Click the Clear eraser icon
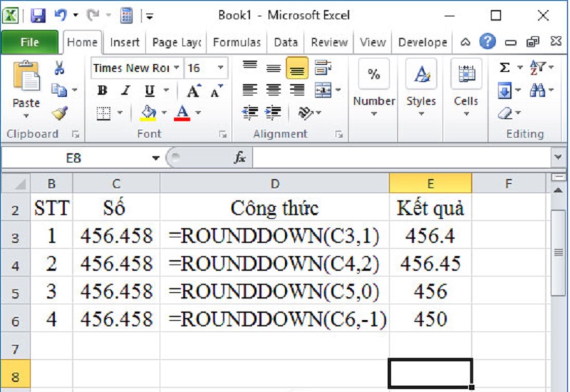Image resolution: width=570 pixels, height=392 pixels. 505,113
